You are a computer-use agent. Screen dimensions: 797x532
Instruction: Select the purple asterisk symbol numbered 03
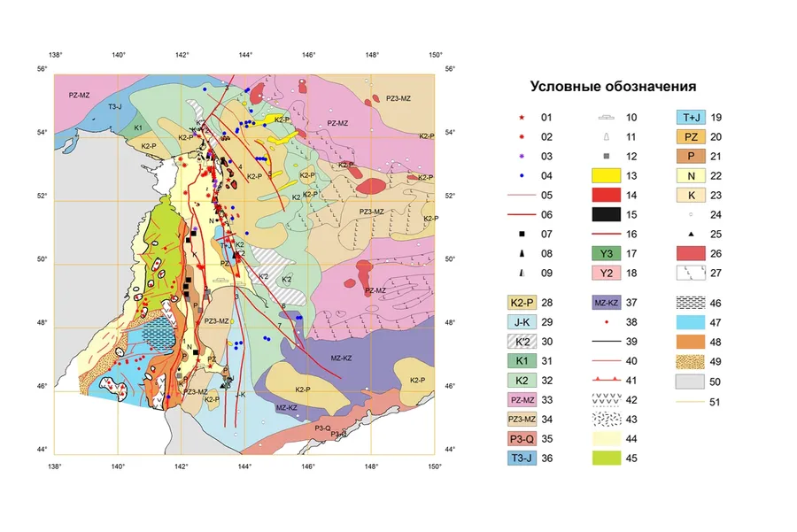click(522, 156)
